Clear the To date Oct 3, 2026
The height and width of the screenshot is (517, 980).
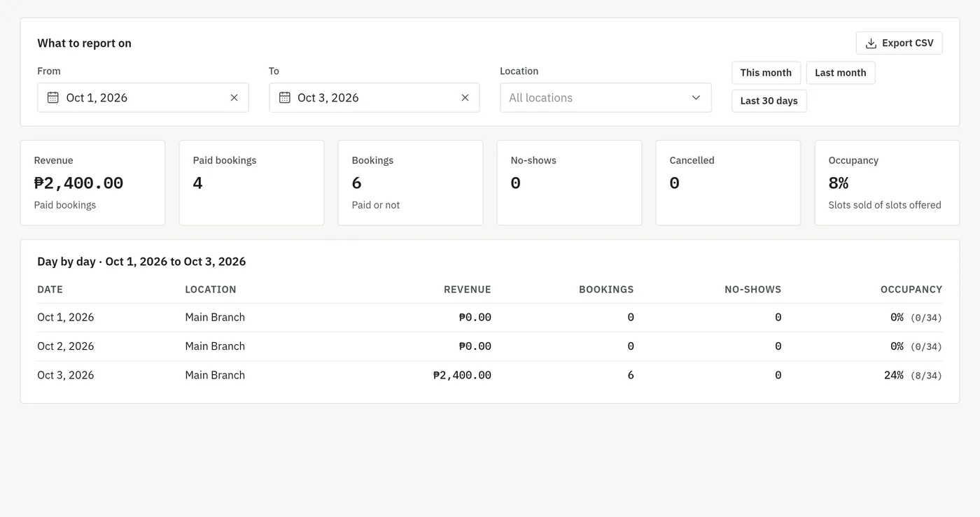[465, 98]
